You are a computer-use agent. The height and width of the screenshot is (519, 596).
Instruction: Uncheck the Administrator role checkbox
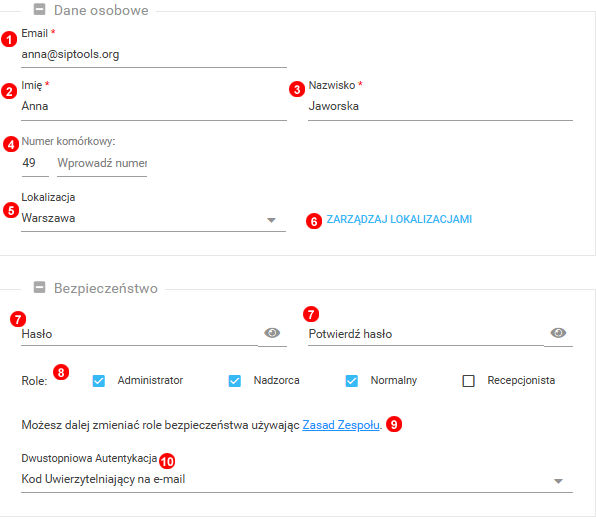point(99,381)
